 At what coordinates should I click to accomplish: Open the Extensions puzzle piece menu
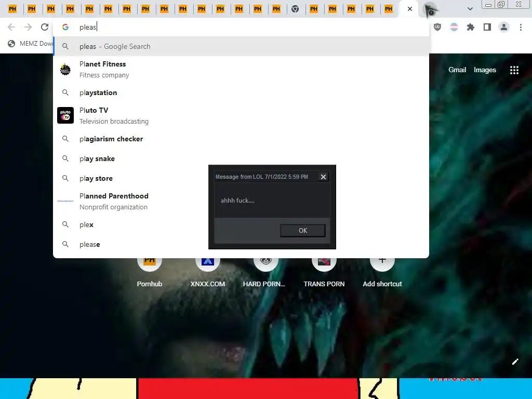click(x=471, y=27)
